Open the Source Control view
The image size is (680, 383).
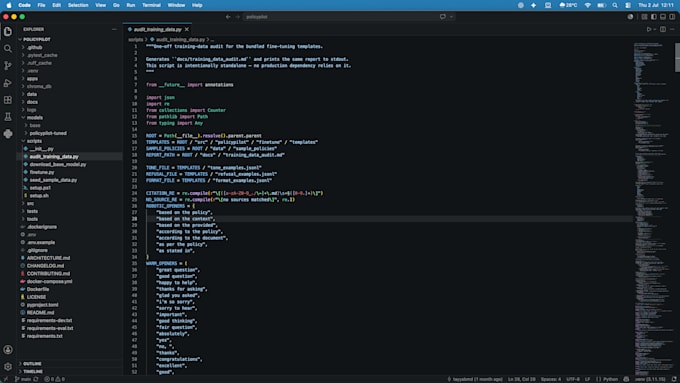(8, 65)
